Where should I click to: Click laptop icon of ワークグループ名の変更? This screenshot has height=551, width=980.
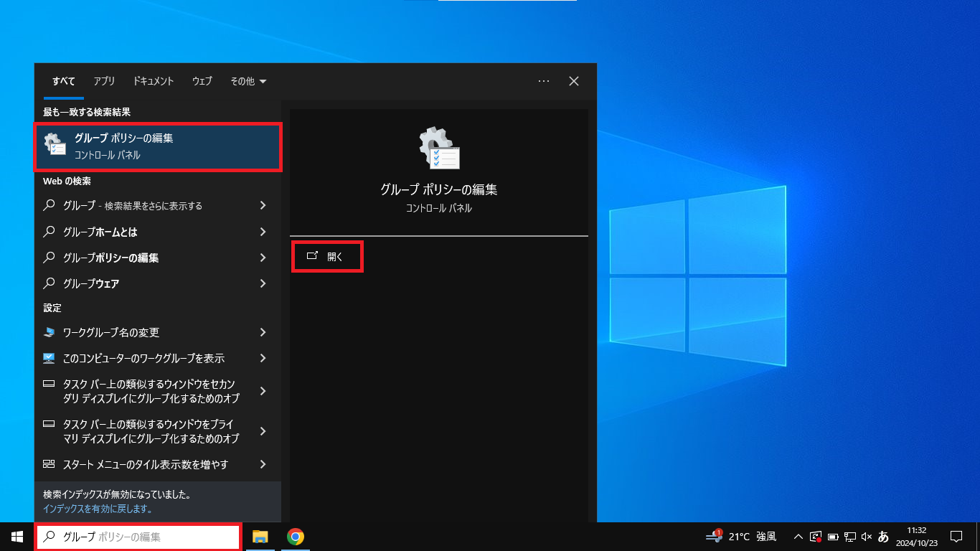pyautogui.click(x=49, y=332)
